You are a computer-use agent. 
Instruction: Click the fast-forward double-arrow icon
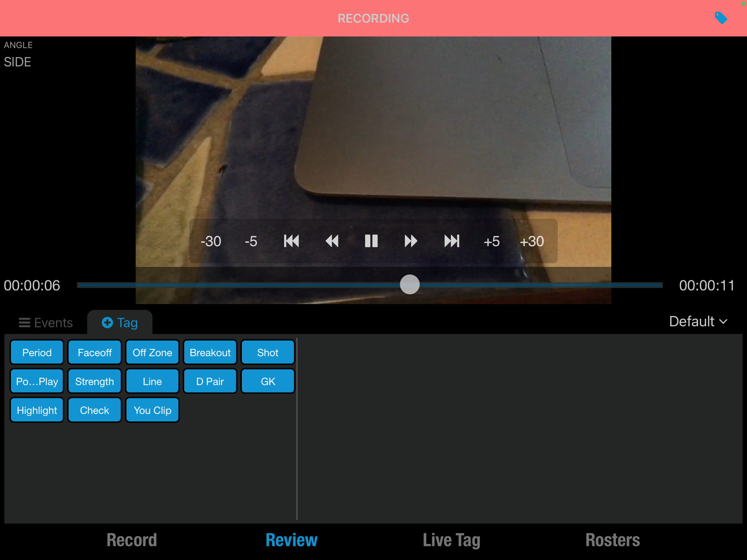[411, 241]
